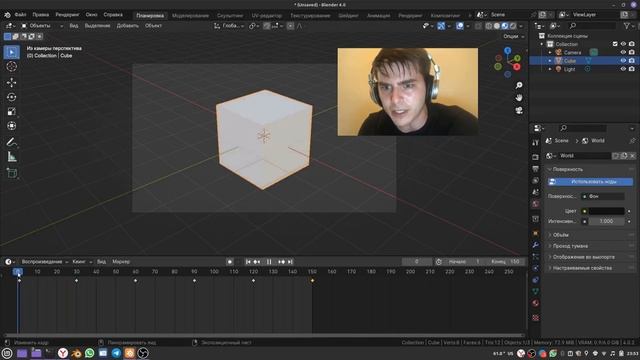Open the Edit (Правка) menu
The image size is (640, 360).
[x=41, y=15]
